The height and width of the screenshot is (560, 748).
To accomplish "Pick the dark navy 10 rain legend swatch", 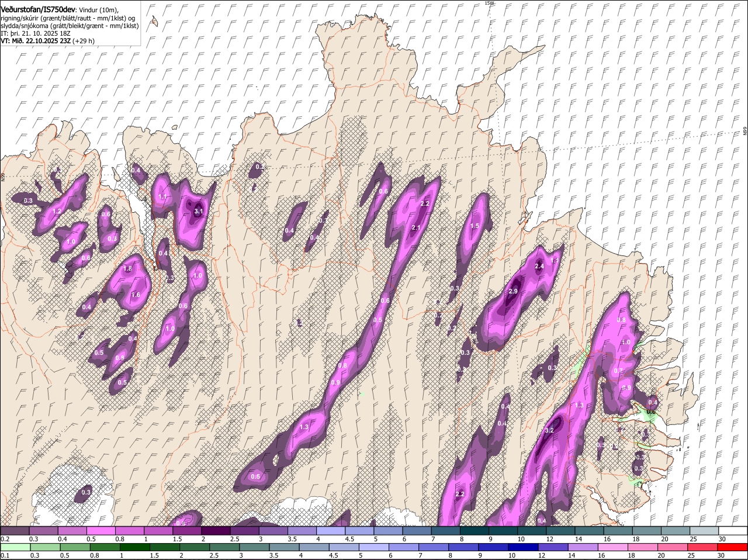I will (524, 547).
